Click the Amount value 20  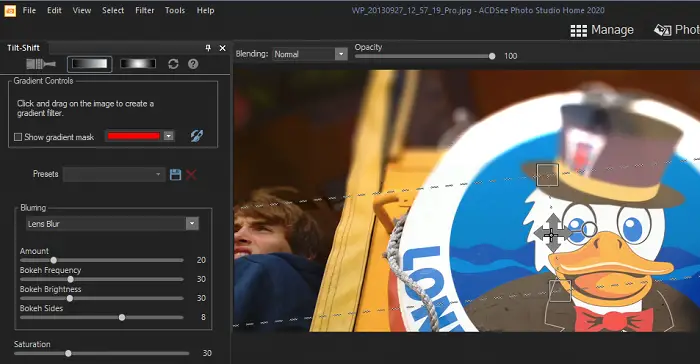click(x=201, y=260)
